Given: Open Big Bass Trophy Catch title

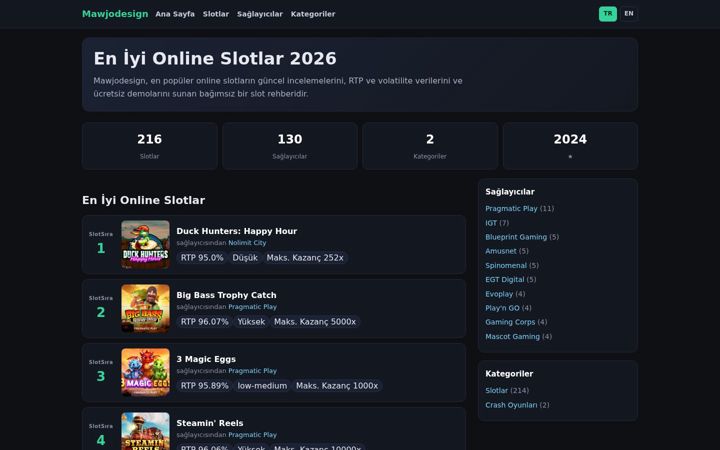Looking at the screenshot, I should pyautogui.click(x=226, y=295).
